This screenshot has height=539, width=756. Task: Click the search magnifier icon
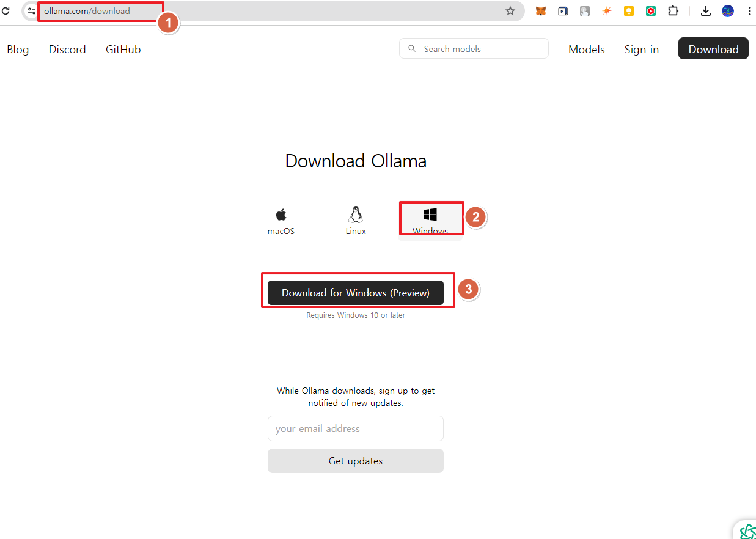(412, 48)
